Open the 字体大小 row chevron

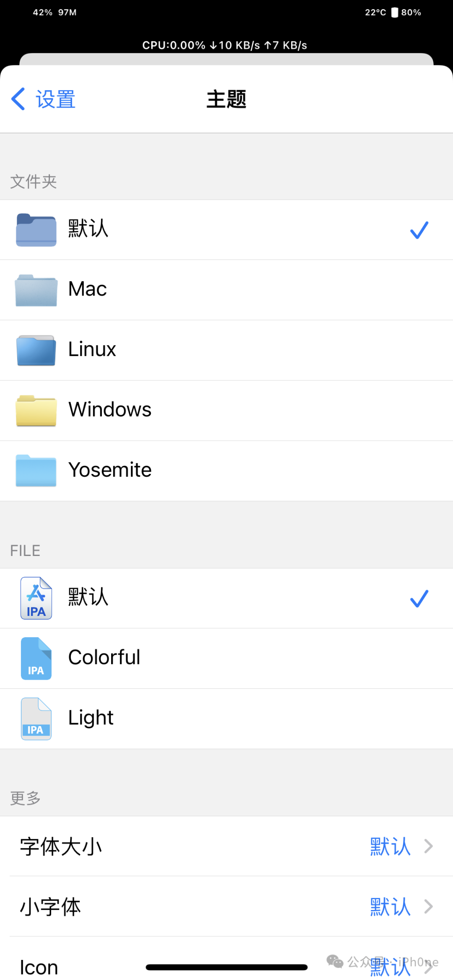click(x=428, y=846)
